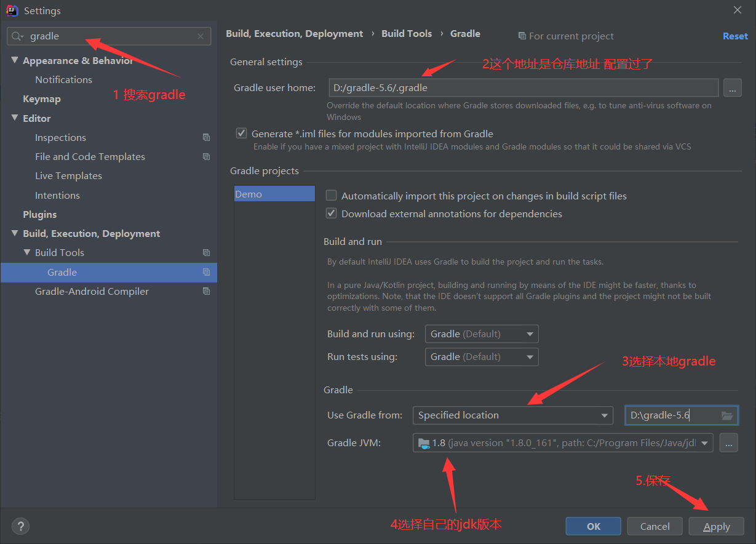Click the project-level icon beside Build Tools

pyautogui.click(x=206, y=253)
